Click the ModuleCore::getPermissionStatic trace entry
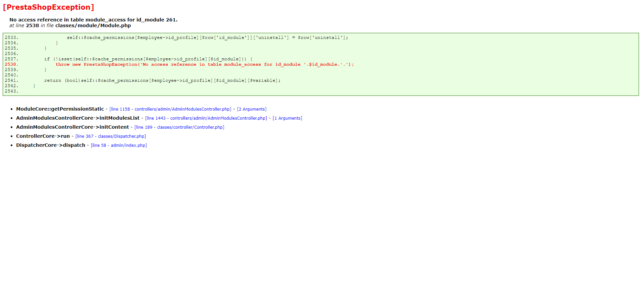Image resolution: width=644 pixels, height=308 pixels. [60, 109]
